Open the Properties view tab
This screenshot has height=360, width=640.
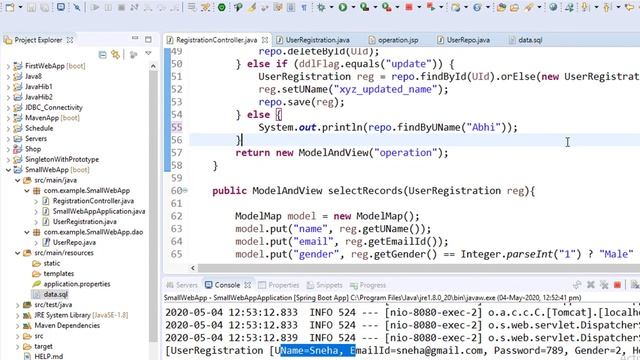click(x=278, y=285)
